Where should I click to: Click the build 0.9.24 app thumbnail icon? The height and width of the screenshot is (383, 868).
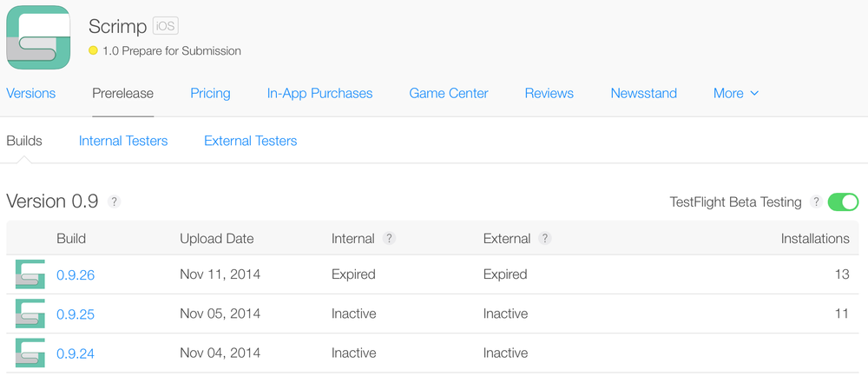[x=30, y=353]
